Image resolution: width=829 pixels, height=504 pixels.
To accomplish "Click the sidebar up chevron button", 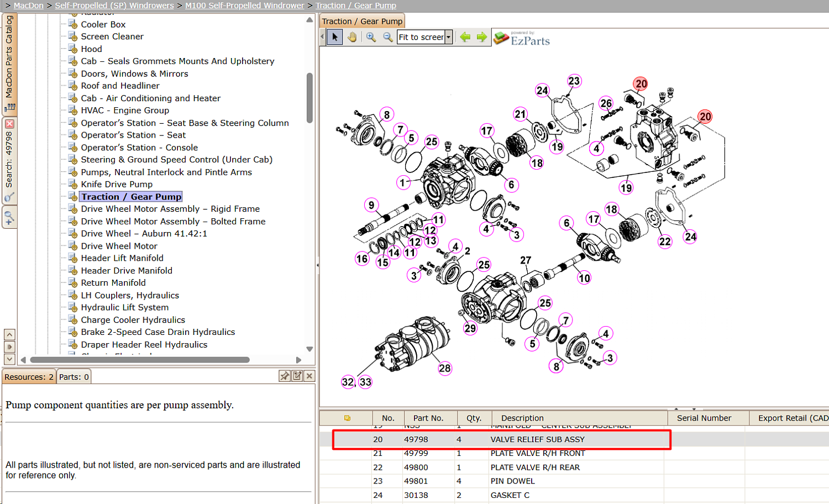I will pos(9,335).
